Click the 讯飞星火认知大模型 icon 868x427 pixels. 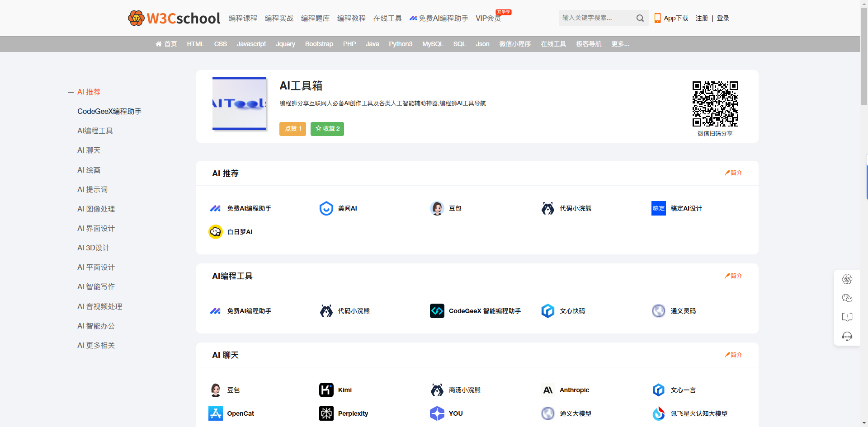(658, 413)
